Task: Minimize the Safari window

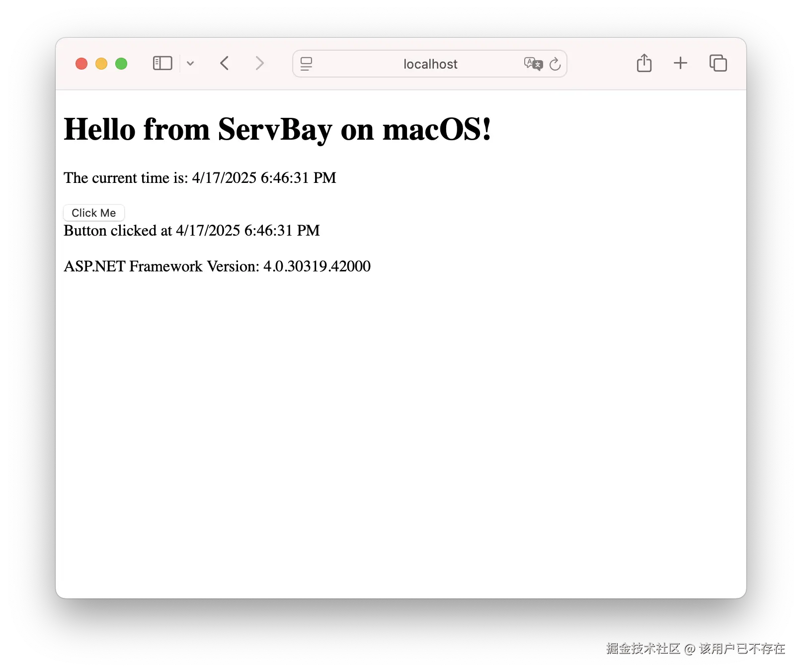Action: (101, 64)
